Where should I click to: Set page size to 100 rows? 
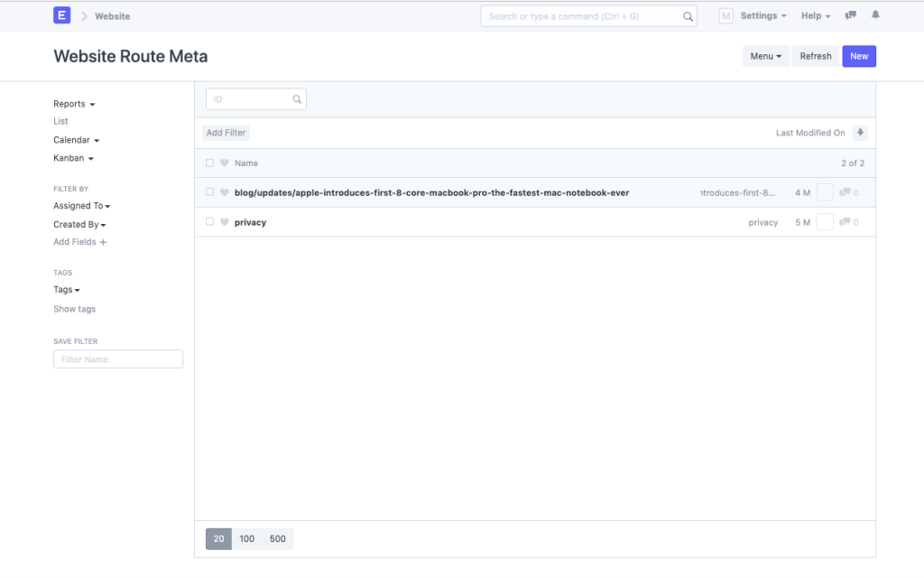pos(247,539)
